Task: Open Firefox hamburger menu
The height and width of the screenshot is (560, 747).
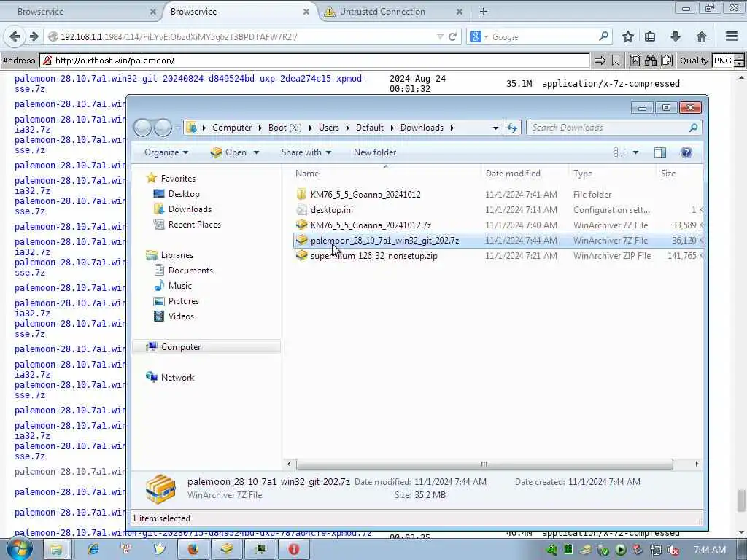Action: (x=732, y=36)
